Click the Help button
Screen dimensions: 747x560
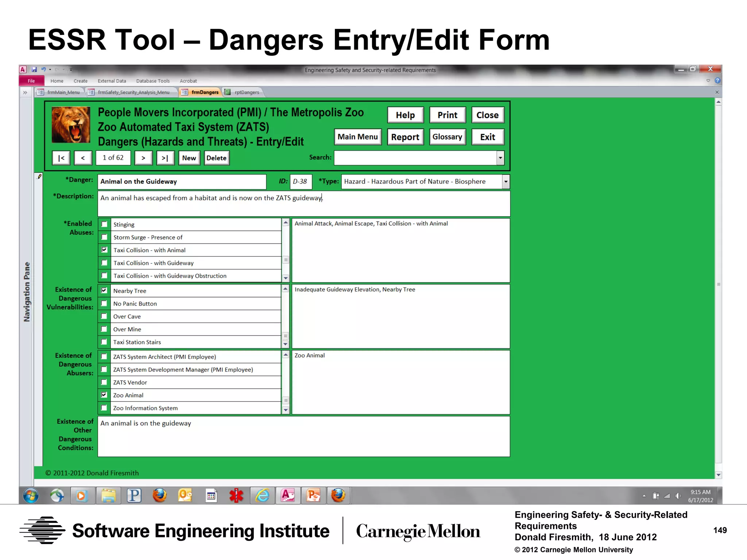405,115
